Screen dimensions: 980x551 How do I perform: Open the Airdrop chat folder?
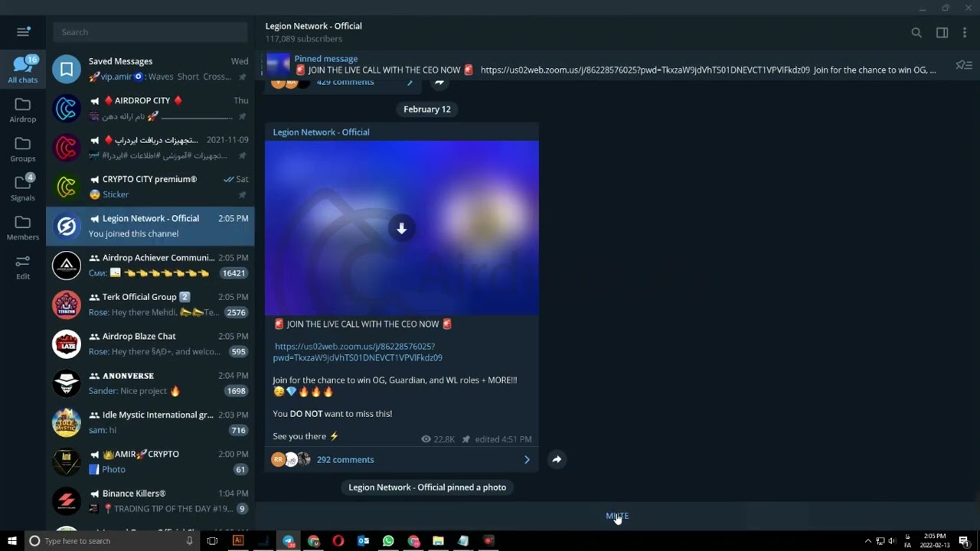(x=23, y=109)
